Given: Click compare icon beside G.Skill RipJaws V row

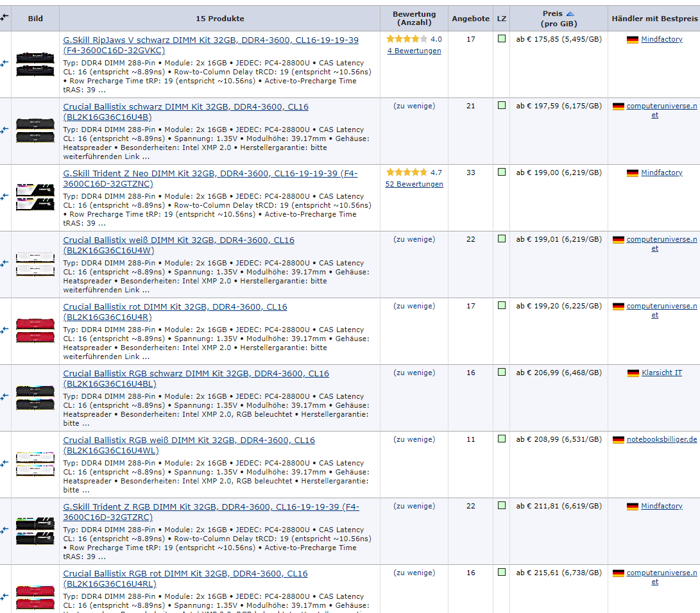Looking at the screenshot, I should pos(4,63).
